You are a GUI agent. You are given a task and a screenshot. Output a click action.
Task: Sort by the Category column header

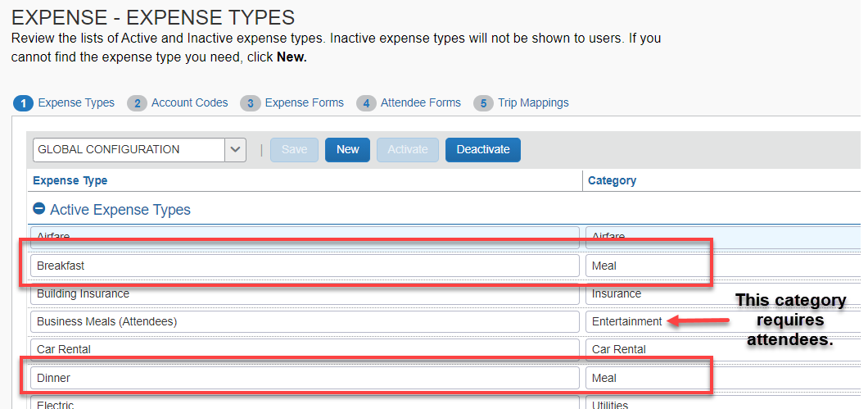point(612,180)
